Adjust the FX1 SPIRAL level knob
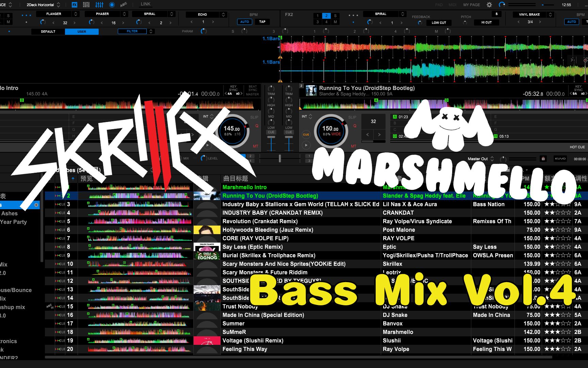This screenshot has height=368, width=588. 138,22
